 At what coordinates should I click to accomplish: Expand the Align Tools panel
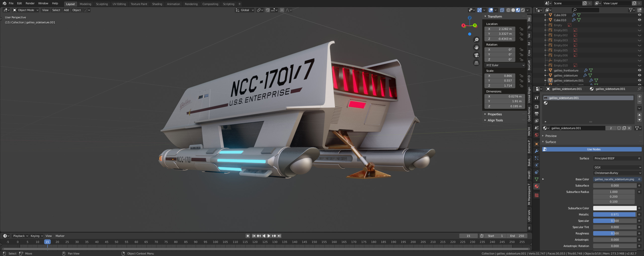[x=495, y=120]
